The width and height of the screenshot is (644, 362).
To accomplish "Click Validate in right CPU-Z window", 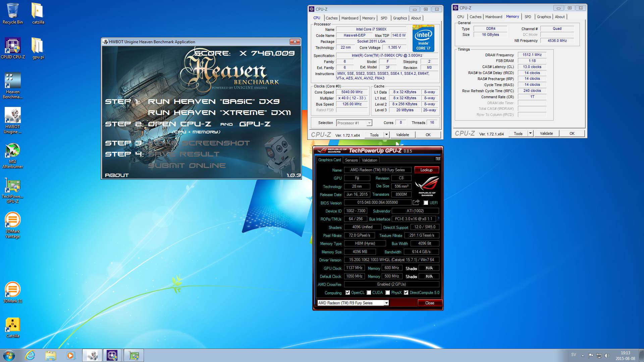I will (x=546, y=133).
